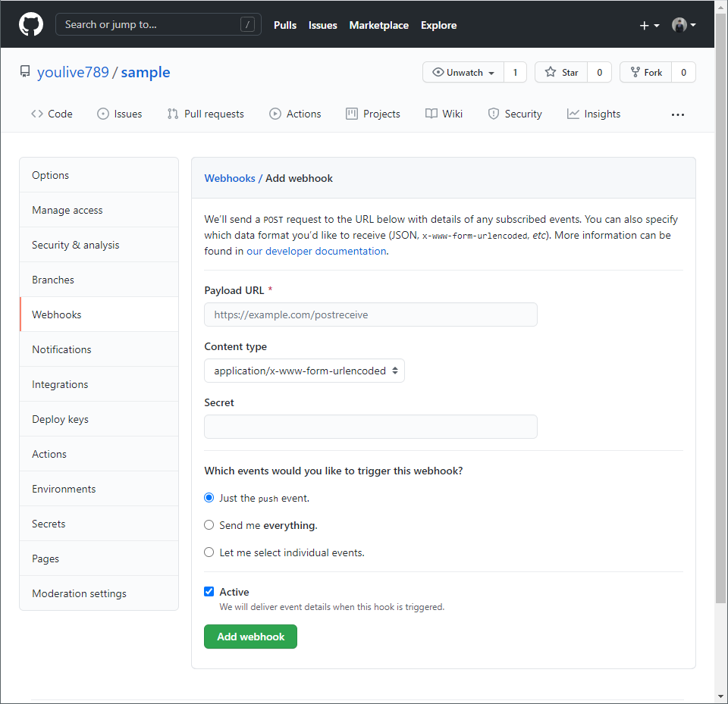Click the Secret input field
This screenshot has width=728, height=704.
coord(371,427)
